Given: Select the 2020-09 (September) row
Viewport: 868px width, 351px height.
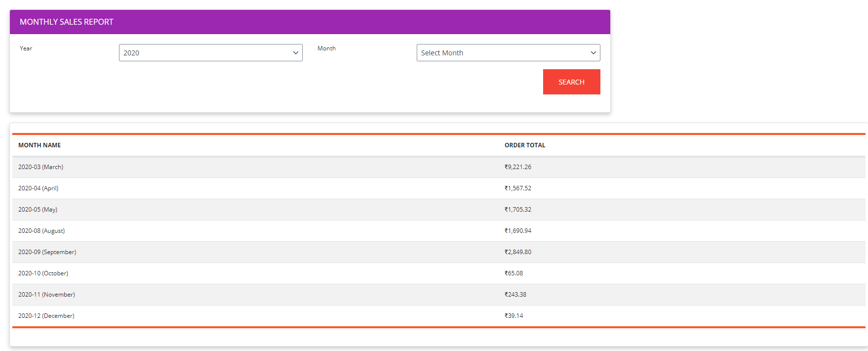Looking at the screenshot, I should click(x=47, y=252).
